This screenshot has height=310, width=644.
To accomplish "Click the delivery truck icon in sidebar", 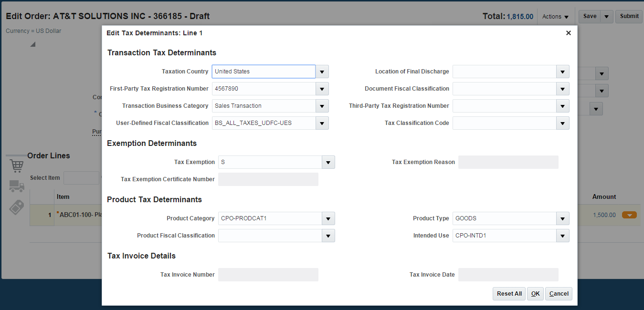I will pyautogui.click(x=17, y=186).
